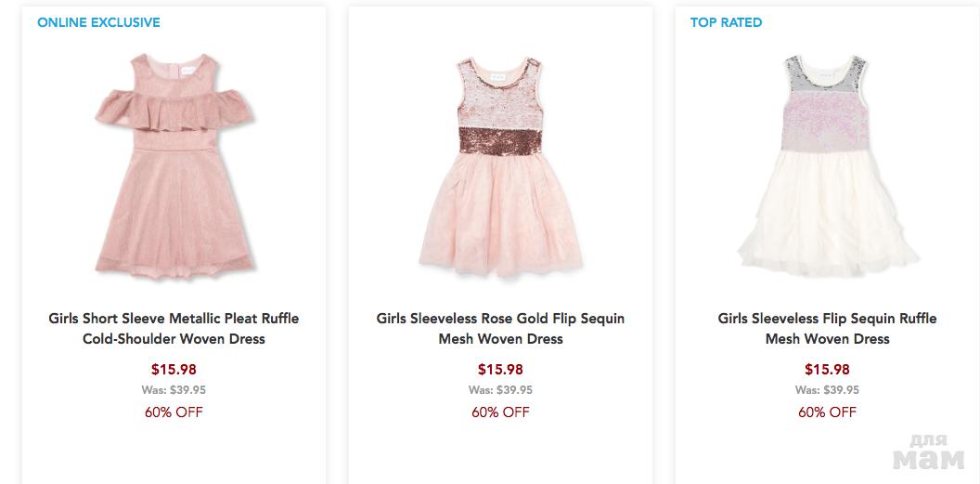Click $15.98 price of cold-shoulder dress

(x=174, y=369)
